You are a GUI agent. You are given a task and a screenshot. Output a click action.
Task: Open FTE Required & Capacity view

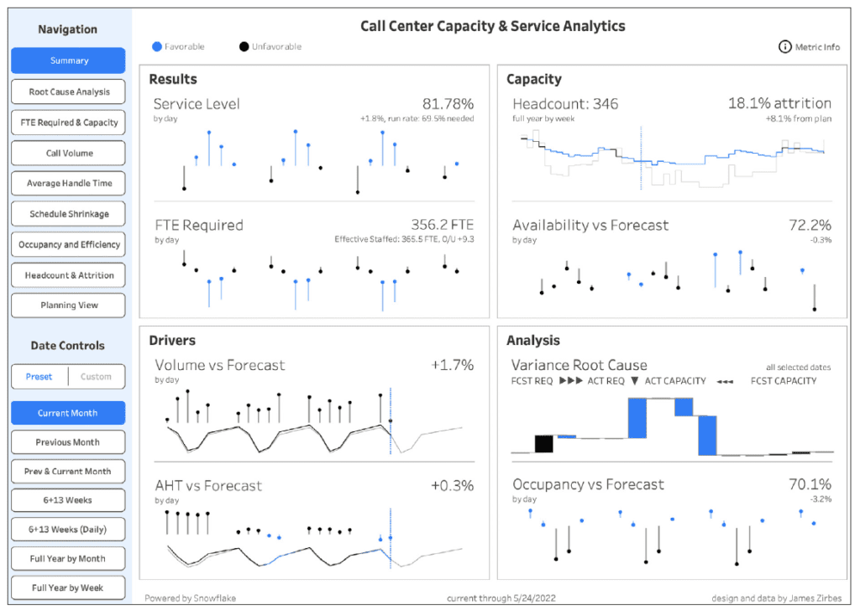[x=68, y=123]
